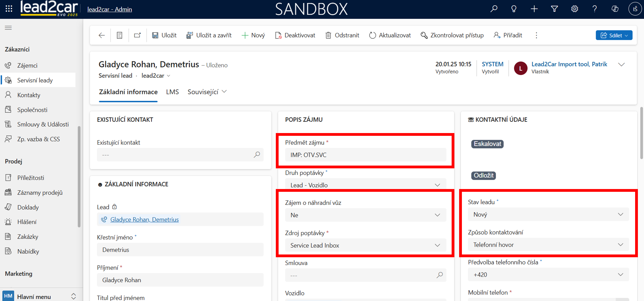Click the Existující kontakt lookup search icon
Image resolution: width=644 pixels, height=301 pixels.
[257, 155]
